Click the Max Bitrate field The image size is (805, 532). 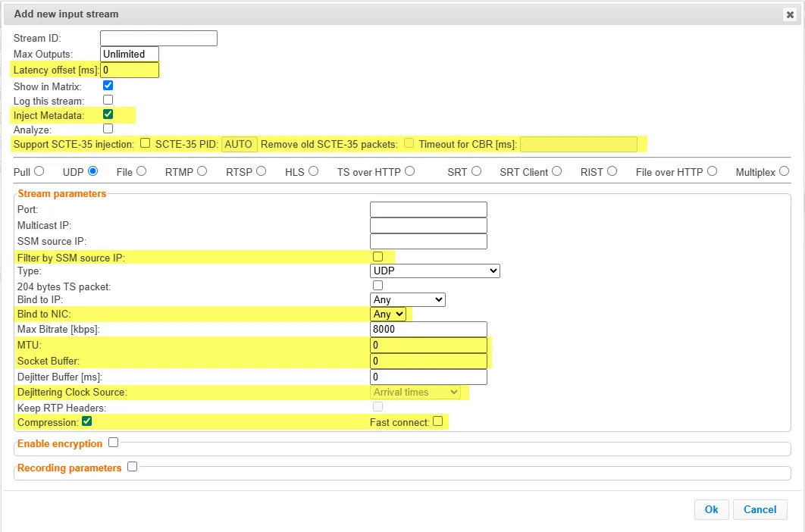coord(428,329)
